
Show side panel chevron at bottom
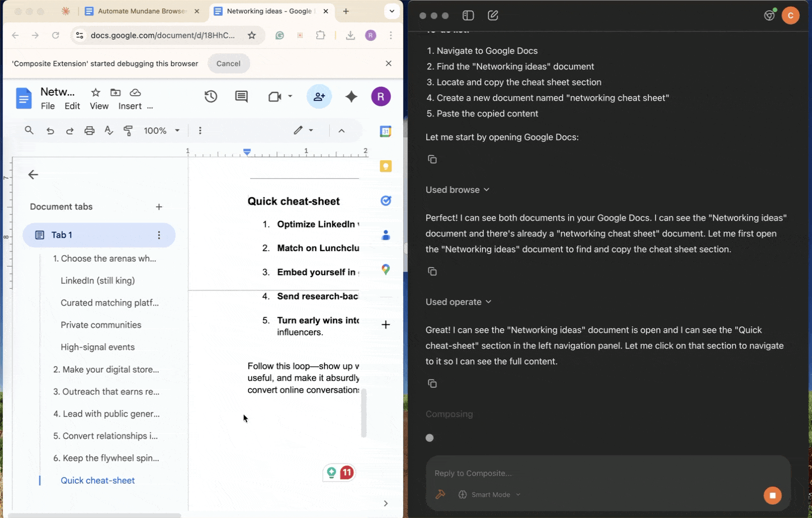coord(386,503)
